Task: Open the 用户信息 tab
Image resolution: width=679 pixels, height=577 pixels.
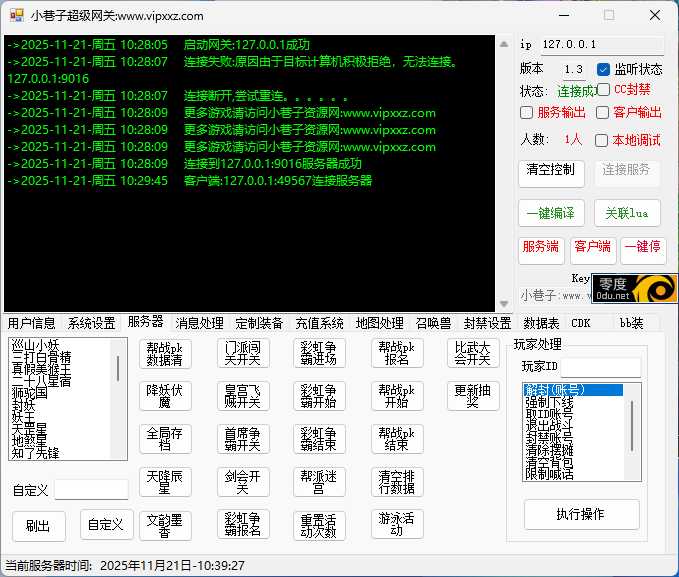Action: 32,323
